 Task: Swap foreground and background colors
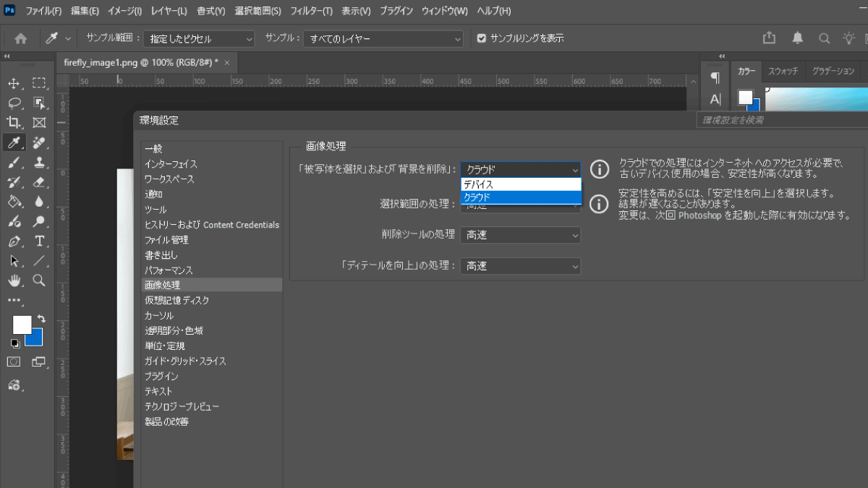tap(41, 319)
